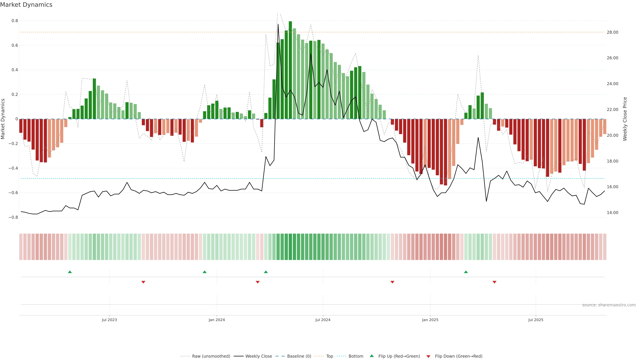Click the last red Flip Down marker
The height and width of the screenshot is (362, 644).
coord(494,282)
